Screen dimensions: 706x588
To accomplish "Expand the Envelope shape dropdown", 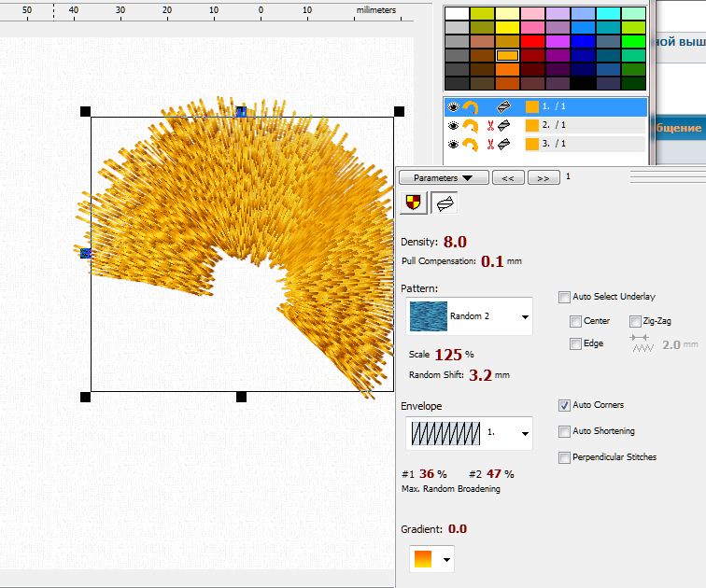I will [x=525, y=434].
